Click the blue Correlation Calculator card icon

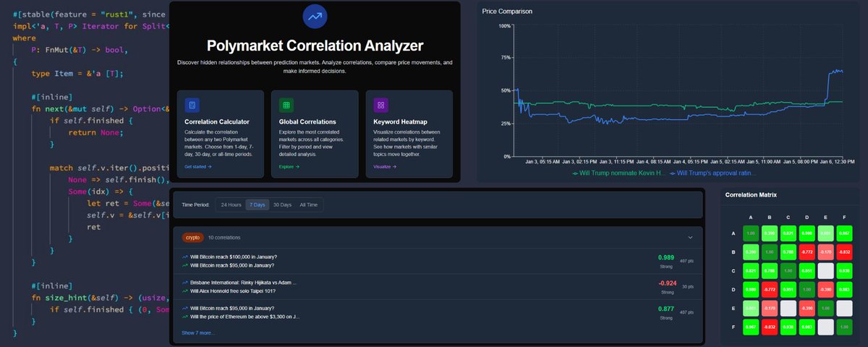192,106
